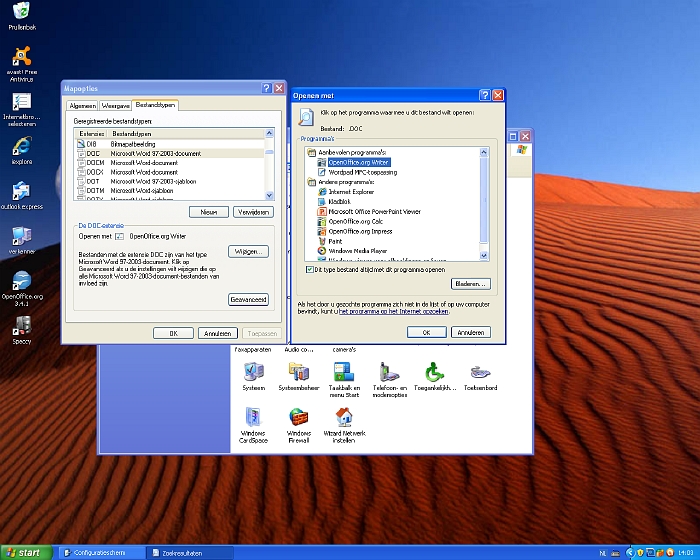700x560 pixels.
Task: Click the language NL indicator in tray
Action: point(603,553)
